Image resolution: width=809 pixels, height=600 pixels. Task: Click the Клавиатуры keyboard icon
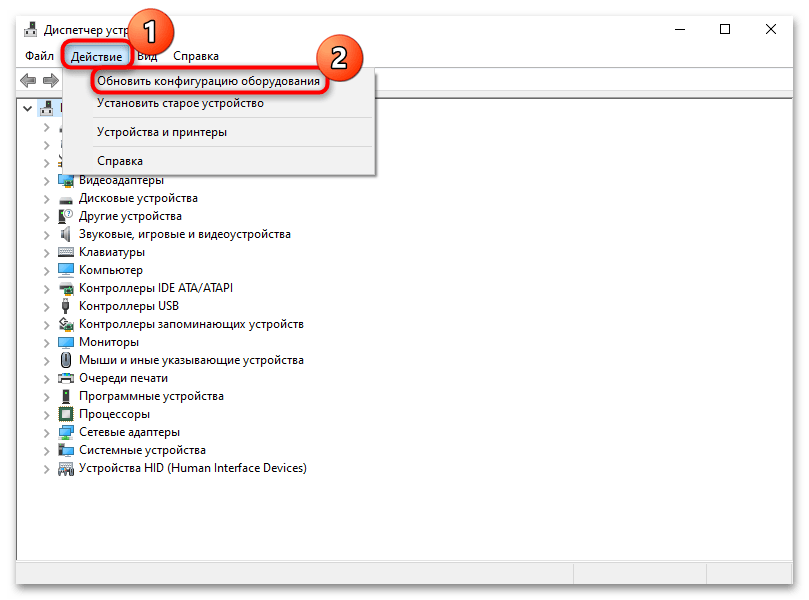click(x=66, y=252)
